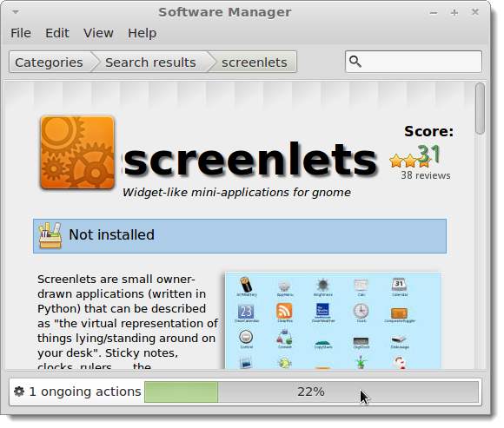This screenshot has width=504, height=428.
Task: Click the Score: label
Action: [x=428, y=131]
